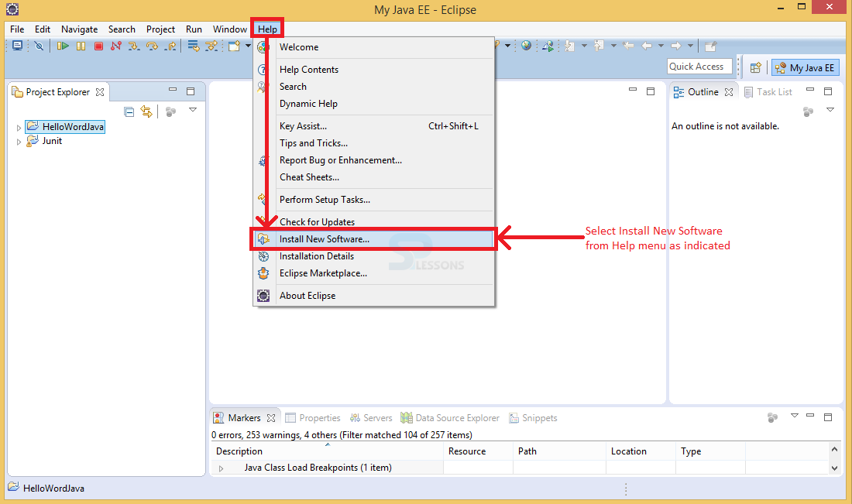Click the monitor icon at toolbar start
The image size is (852, 504).
[x=17, y=46]
